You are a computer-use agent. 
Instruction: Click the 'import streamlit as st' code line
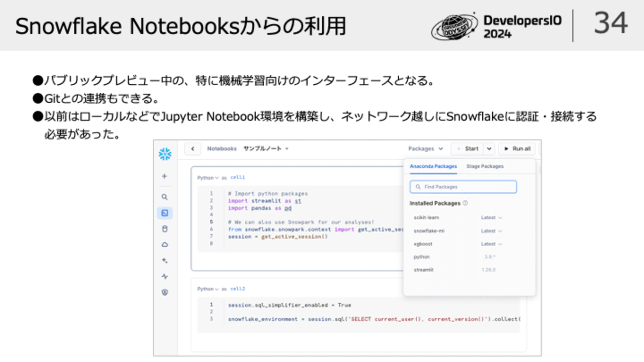pos(265,201)
